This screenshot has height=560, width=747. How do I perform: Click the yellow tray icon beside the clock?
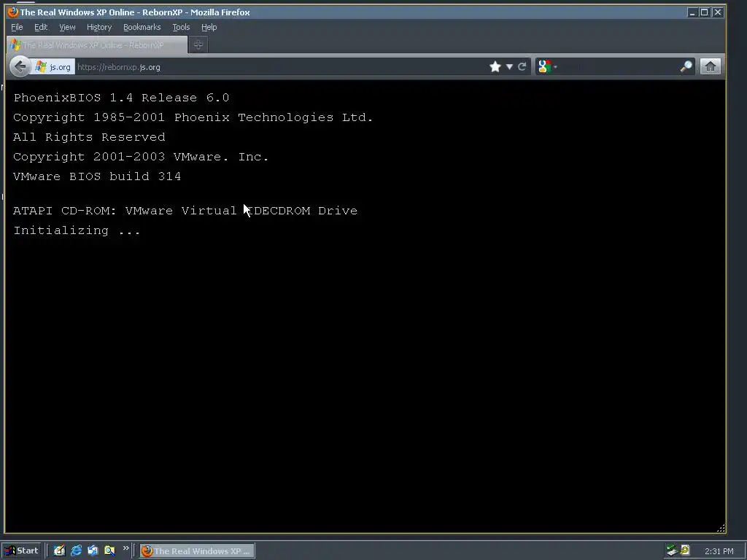(685, 551)
